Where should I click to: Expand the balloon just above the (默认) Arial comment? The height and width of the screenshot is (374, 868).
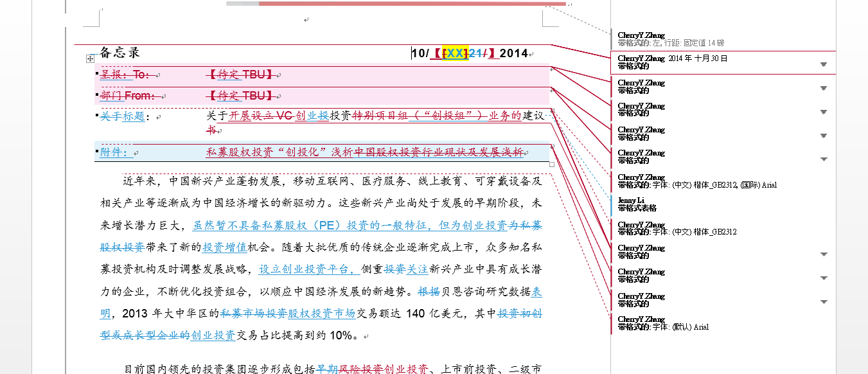tap(824, 301)
